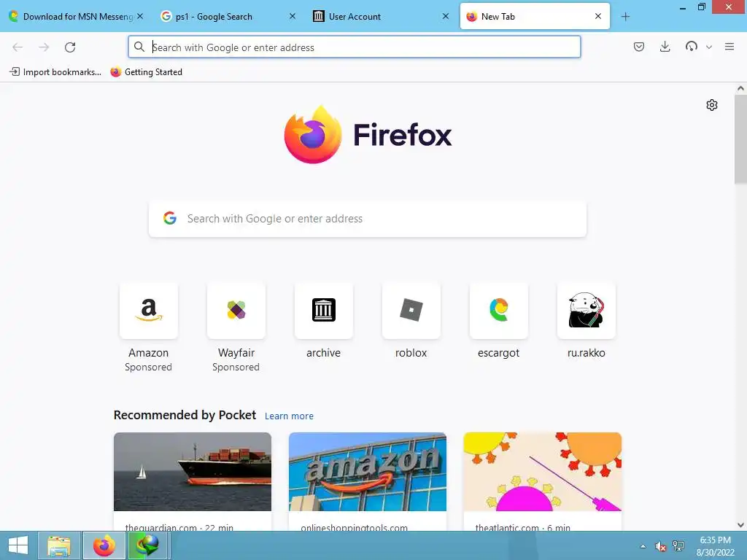Image resolution: width=747 pixels, height=560 pixels.
Task: Click the scrollbar down arrow
Action: [x=740, y=525]
